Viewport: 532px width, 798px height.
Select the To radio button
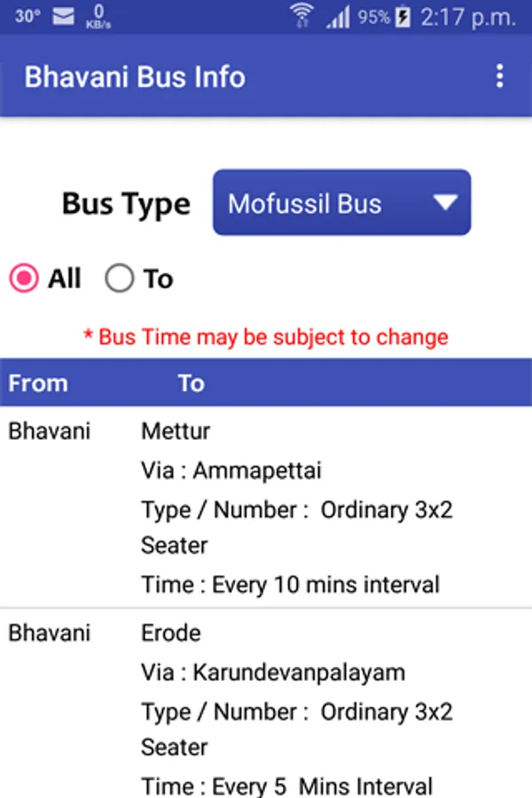click(119, 279)
